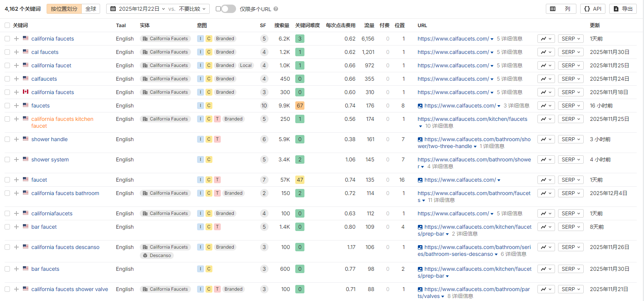This screenshot has height=301, width=644.
Task: Sort by 关键词难度 column header
Action: tap(307, 25)
